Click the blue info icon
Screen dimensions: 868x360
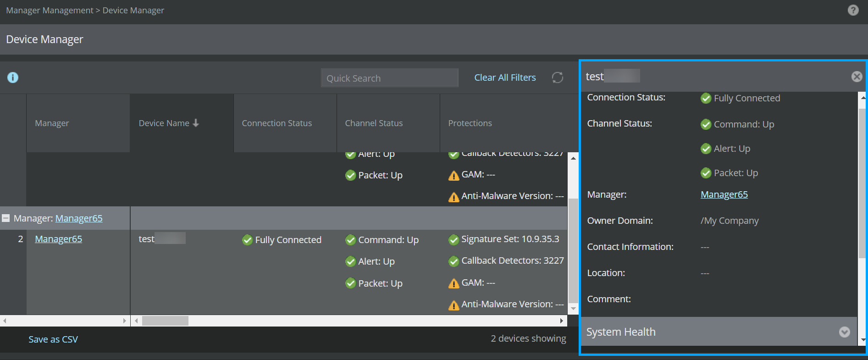(13, 78)
